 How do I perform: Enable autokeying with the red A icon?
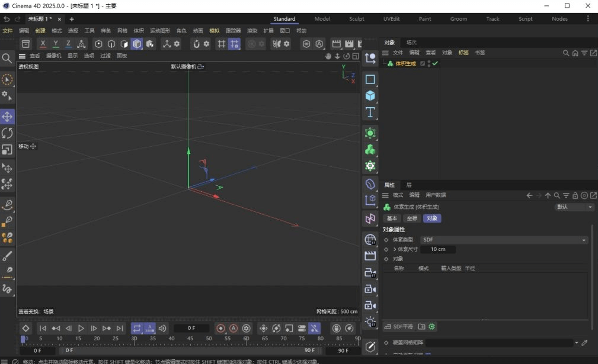(233, 328)
